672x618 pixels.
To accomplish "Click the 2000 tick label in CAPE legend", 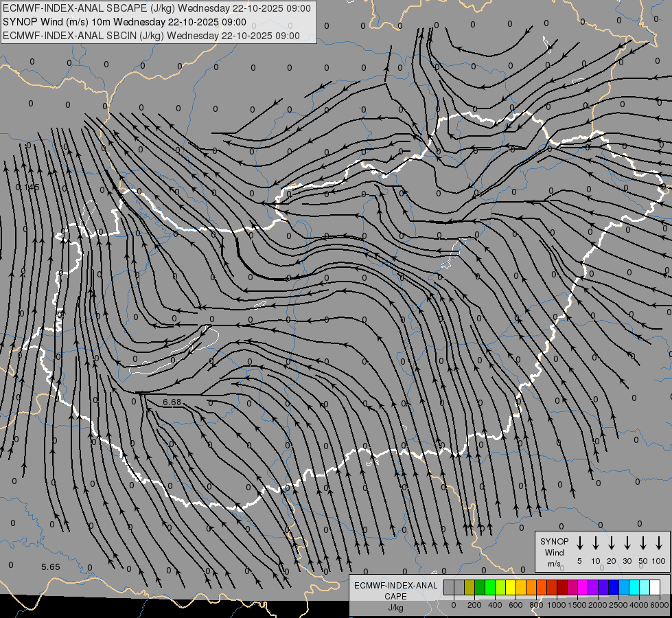I will click(x=598, y=605).
